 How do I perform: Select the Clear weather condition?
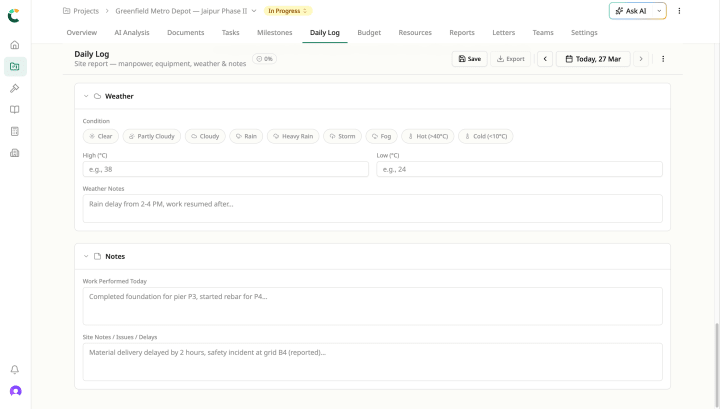tap(101, 136)
